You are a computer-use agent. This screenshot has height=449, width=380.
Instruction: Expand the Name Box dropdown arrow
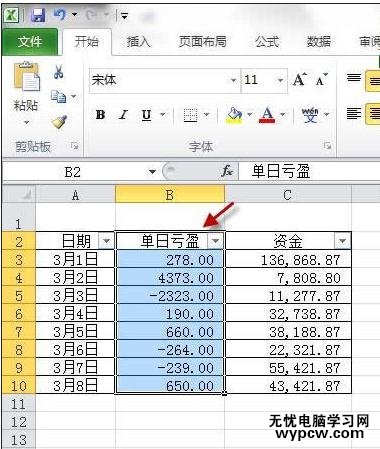(152, 172)
